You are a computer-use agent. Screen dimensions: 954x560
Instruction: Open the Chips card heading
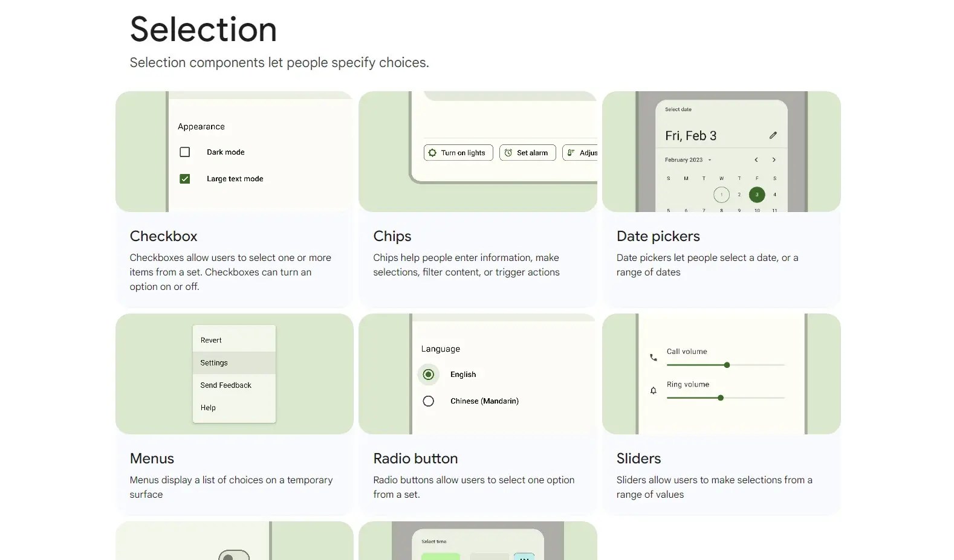pos(392,236)
